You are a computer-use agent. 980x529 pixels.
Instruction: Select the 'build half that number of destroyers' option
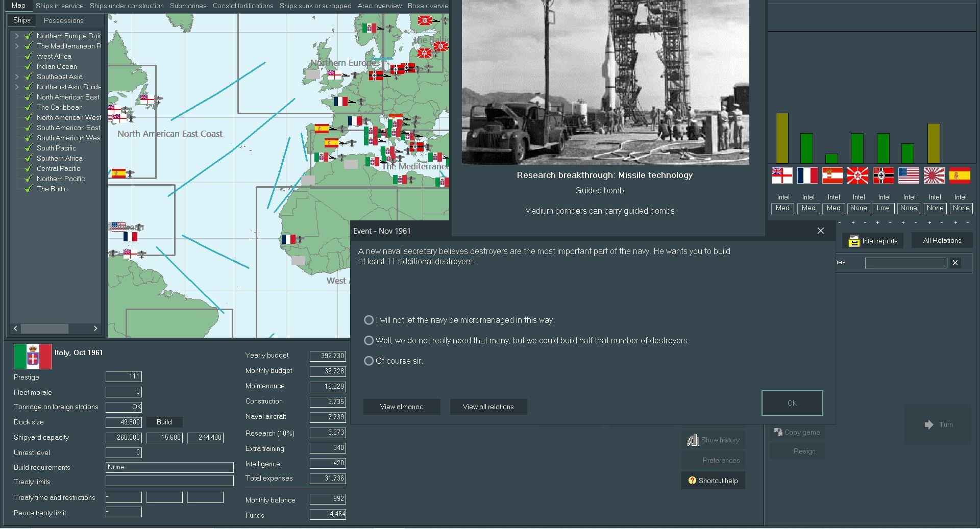[369, 340]
